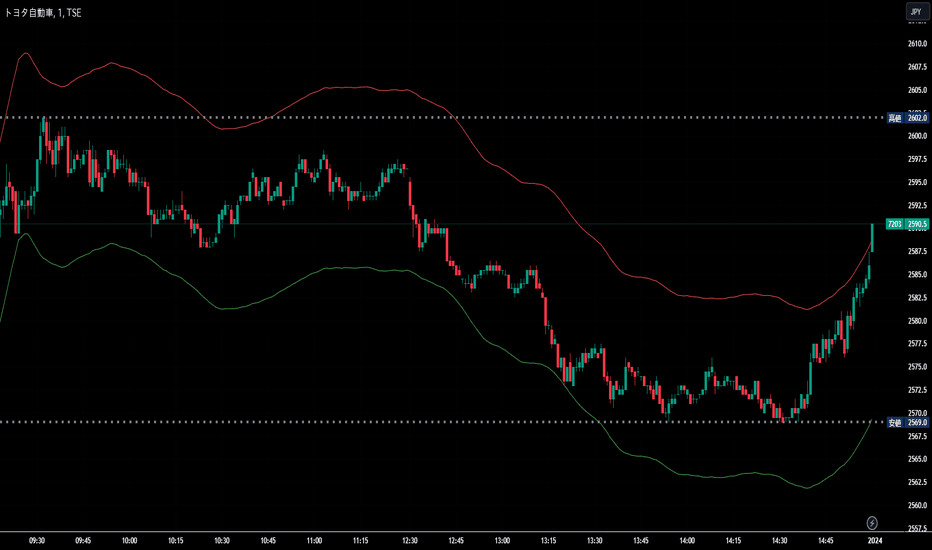Click the 09:30 time axis label
Screen dimensions: 932x550
37,541
